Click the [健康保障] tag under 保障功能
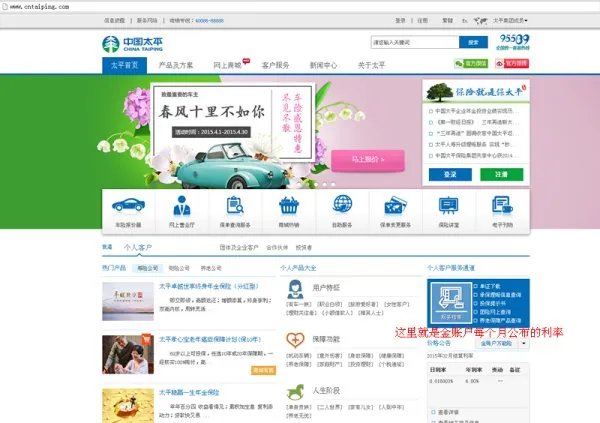 click(x=391, y=356)
